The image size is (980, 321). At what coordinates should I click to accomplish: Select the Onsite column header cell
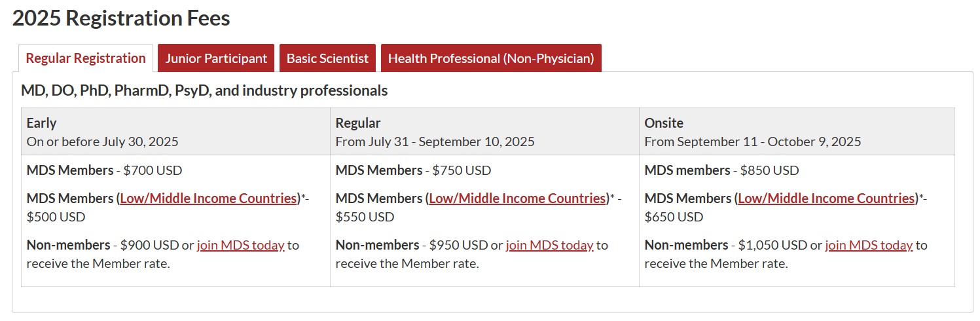[x=797, y=132]
